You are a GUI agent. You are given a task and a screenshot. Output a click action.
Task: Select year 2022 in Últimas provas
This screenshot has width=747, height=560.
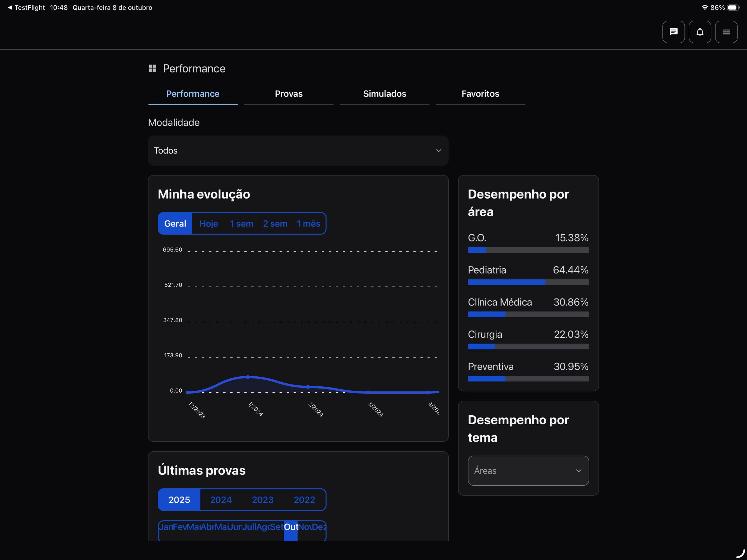[x=304, y=499]
